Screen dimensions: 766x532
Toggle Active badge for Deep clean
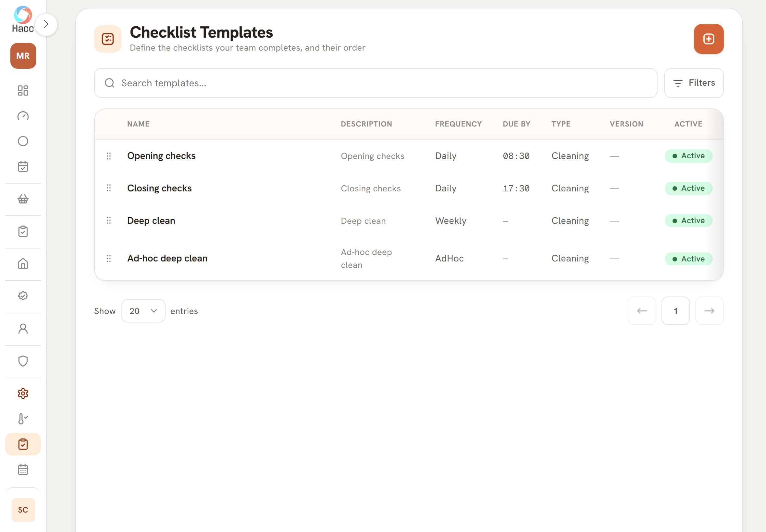click(688, 221)
